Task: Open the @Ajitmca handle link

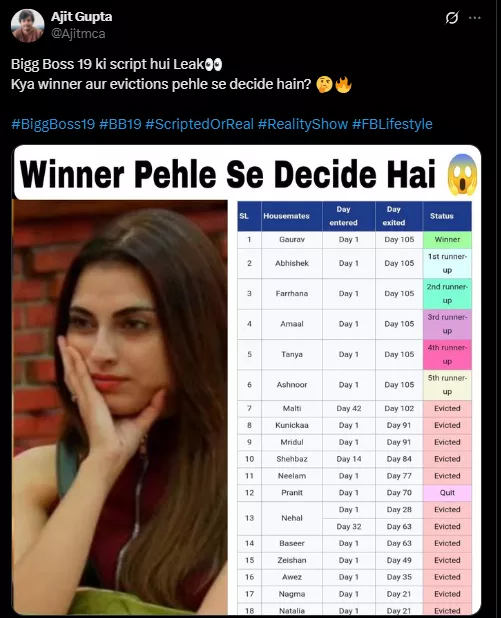Action: [78, 34]
